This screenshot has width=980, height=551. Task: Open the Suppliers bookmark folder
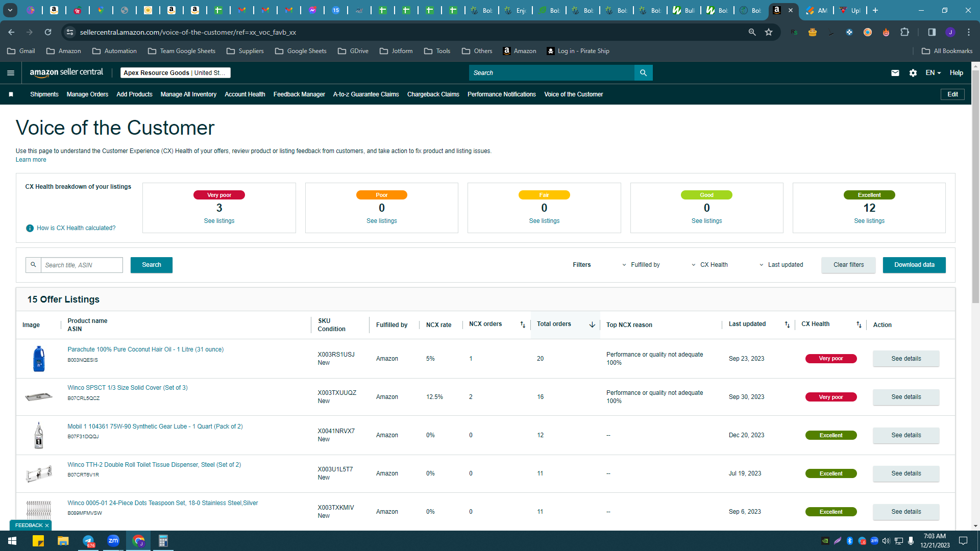click(x=245, y=51)
